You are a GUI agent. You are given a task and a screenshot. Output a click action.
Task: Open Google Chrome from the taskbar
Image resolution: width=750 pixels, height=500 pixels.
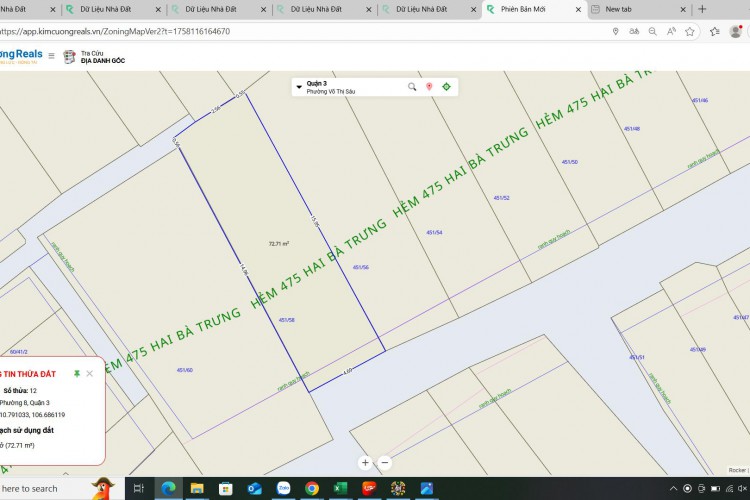(312, 488)
